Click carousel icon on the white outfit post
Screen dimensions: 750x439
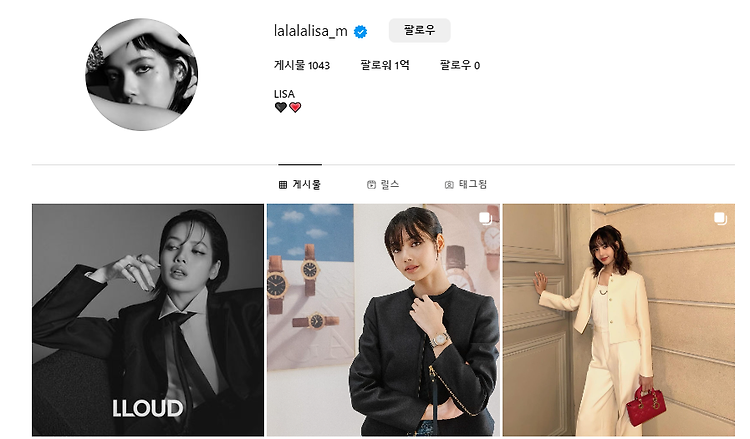coord(720,219)
